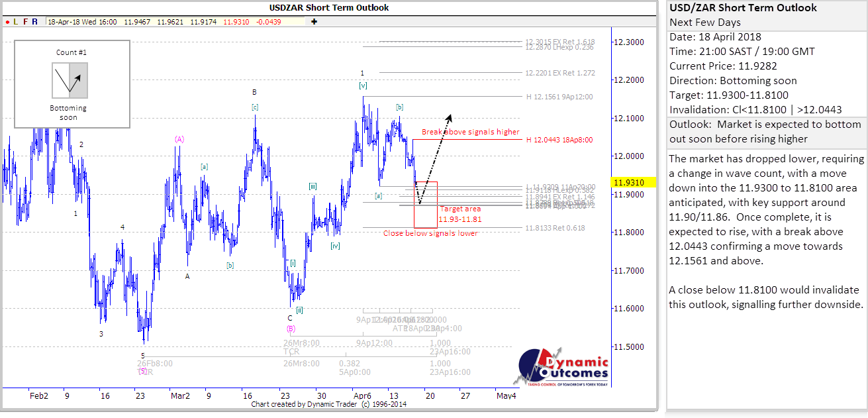
Task: Click the low value 11.9174 in data bar
Action: [x=203, y=22]
